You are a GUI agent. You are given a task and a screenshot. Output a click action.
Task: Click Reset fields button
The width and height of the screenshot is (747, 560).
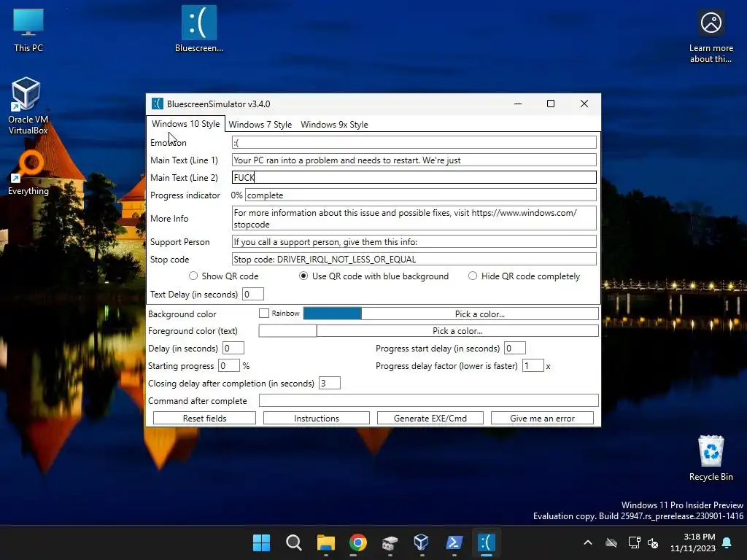(x=204, y=418)
